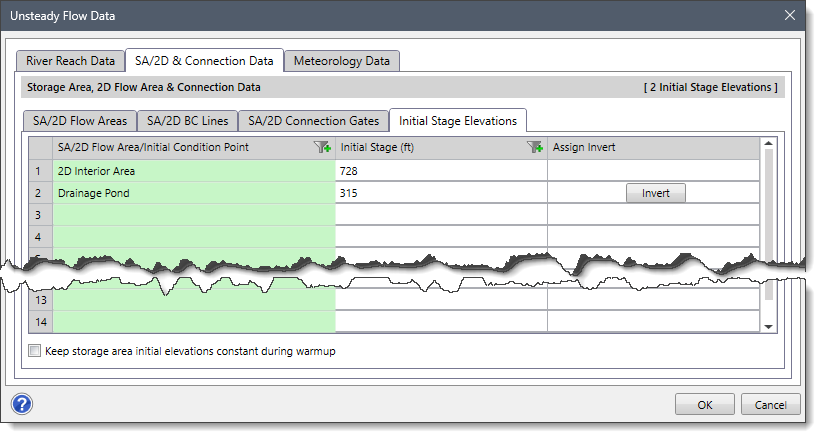Select the 2D Interior Area row cell
Image resolution: width=821 pixels, height=438 pixels.
point(194,171)
